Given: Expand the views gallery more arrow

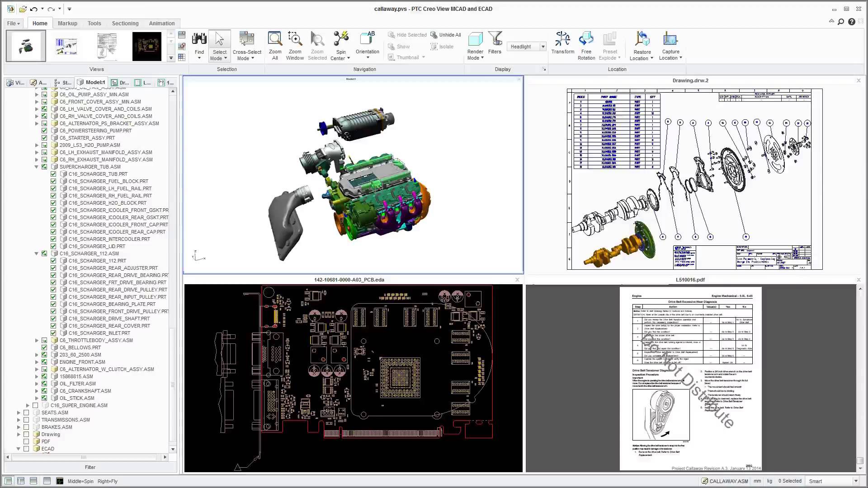Looking at the screenshot, I should click(171, 58).
